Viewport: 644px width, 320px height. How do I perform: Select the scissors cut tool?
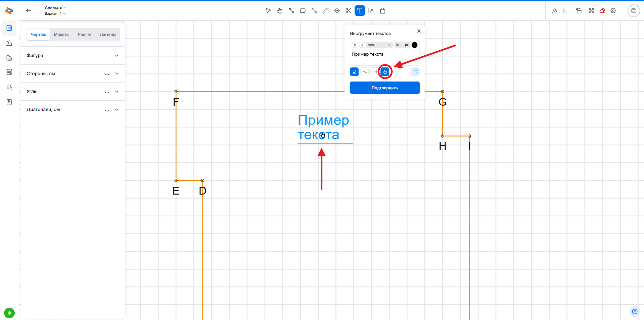tap(348, 11)
